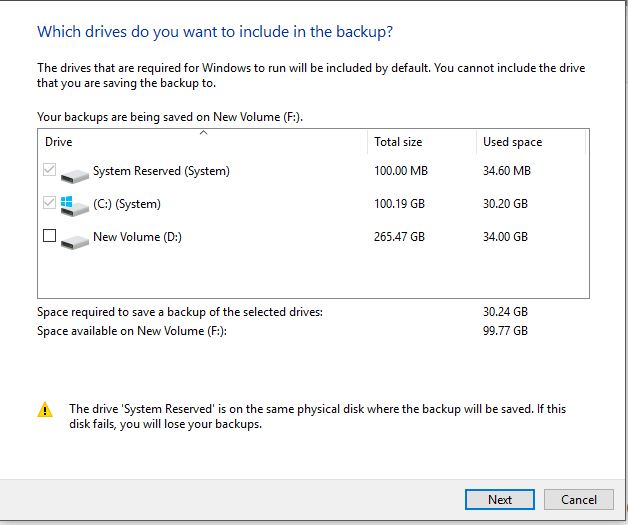Image resolution: width=628 pixels, height=525 pixels.
Task: Click the Windows C: drive icon
Action: (x=74, y=206)
